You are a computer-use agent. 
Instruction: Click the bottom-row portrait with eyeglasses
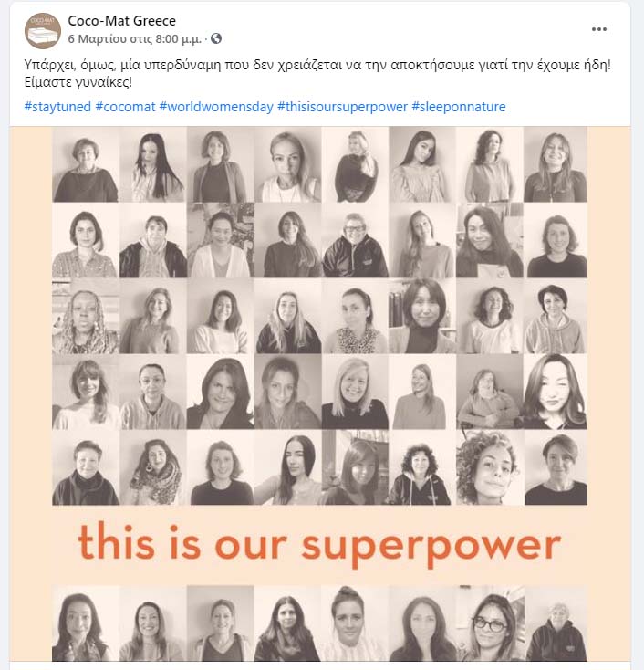(x=489, y=624)
